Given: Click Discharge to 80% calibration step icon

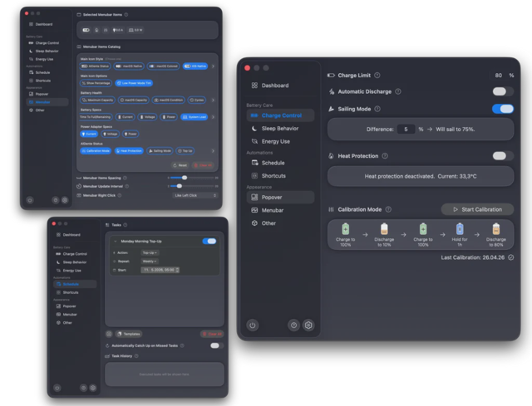Looking at the screenshot, I should tap(496, 229).
